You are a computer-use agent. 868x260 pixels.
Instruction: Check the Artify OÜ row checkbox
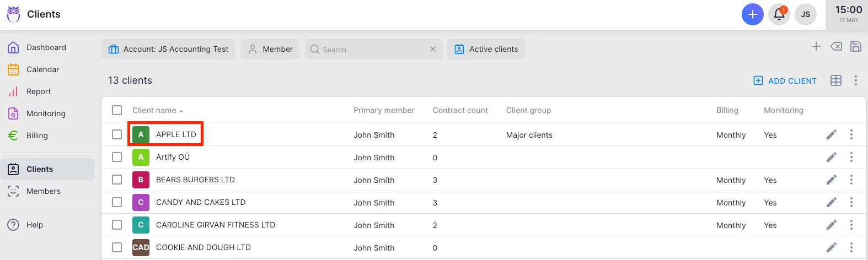(117, 157)
